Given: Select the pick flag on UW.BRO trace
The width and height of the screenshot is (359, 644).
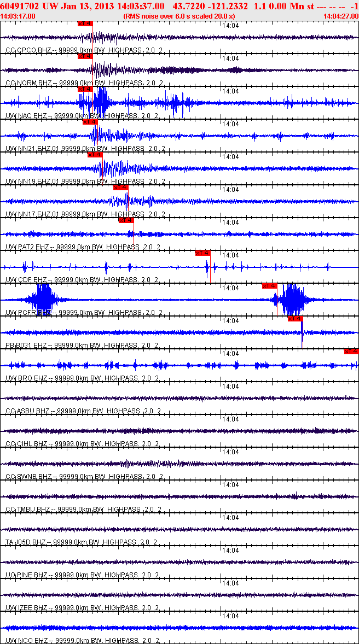Looking at the screenshot, I should point(351,352).
